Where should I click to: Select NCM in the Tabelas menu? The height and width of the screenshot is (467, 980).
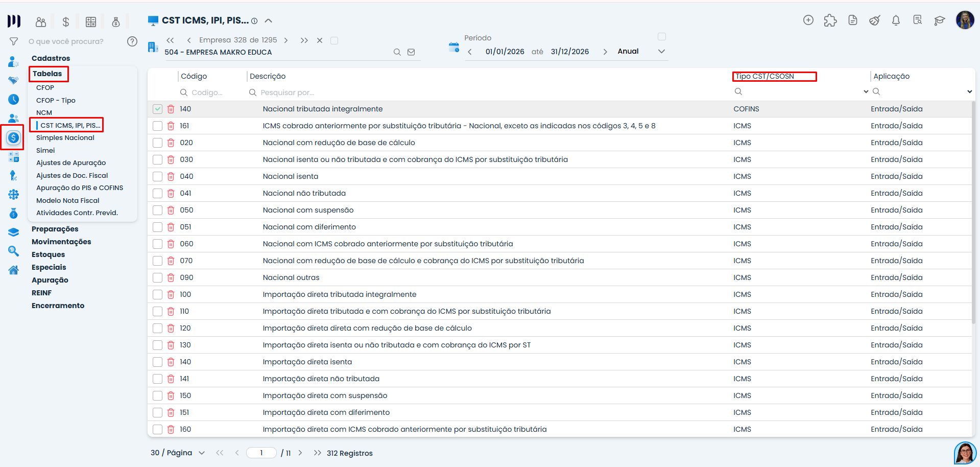[44, 112]
